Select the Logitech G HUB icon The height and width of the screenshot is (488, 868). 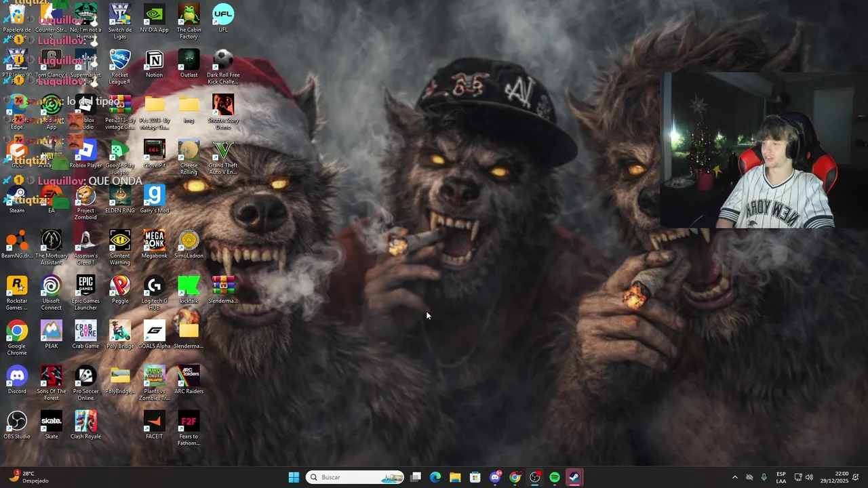click(154, 293)
